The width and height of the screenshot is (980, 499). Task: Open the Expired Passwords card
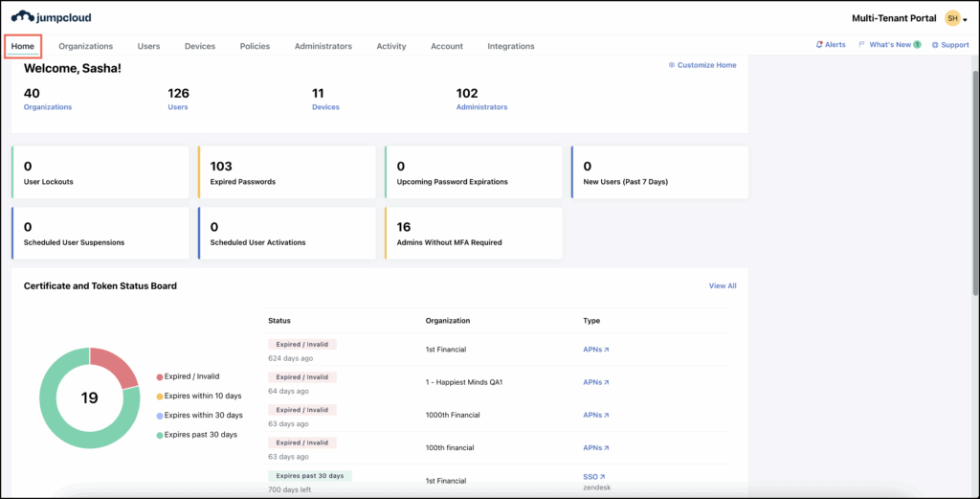[286, 172]
